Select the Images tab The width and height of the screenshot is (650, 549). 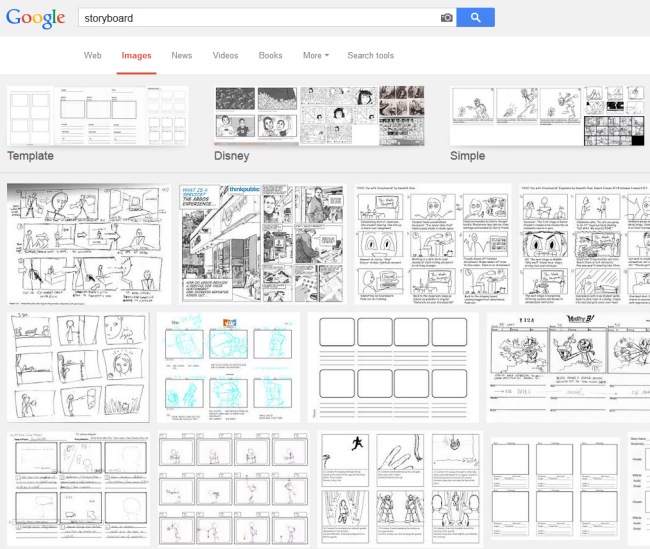[x=136, y=56]
